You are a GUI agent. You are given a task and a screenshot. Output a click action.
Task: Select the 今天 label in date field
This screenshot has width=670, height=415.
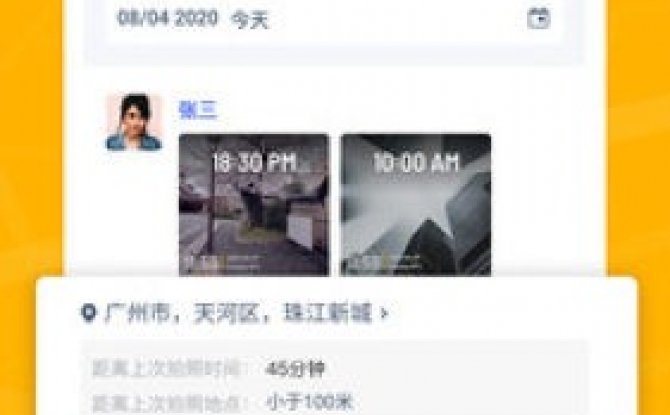(250, 20)
